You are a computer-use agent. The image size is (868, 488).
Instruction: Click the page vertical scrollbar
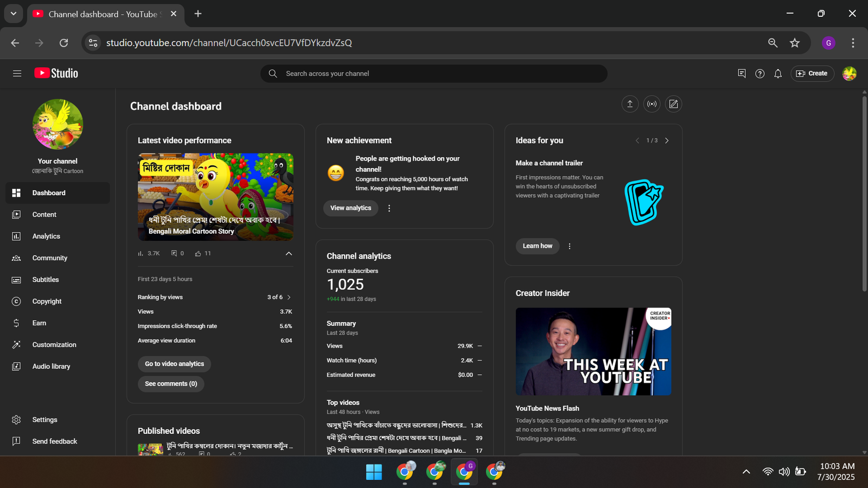[x=864, y=194]
